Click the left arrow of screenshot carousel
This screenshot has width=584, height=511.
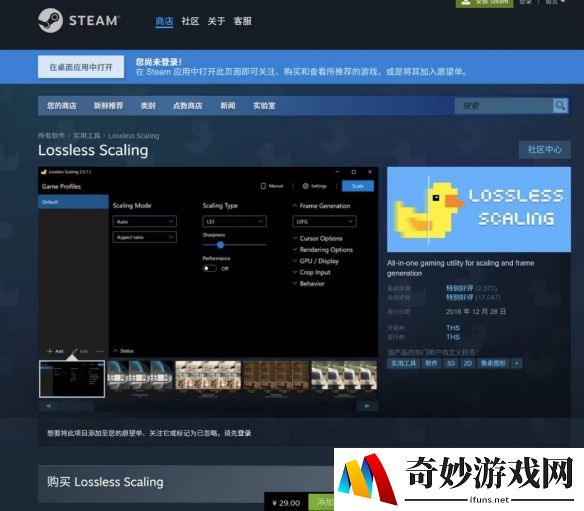point(48,406)
